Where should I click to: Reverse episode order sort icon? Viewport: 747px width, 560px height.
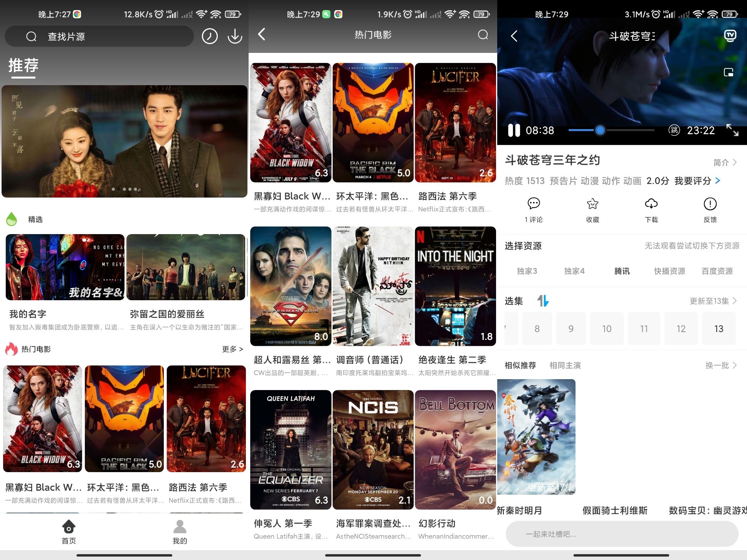[x=543, y=301]
